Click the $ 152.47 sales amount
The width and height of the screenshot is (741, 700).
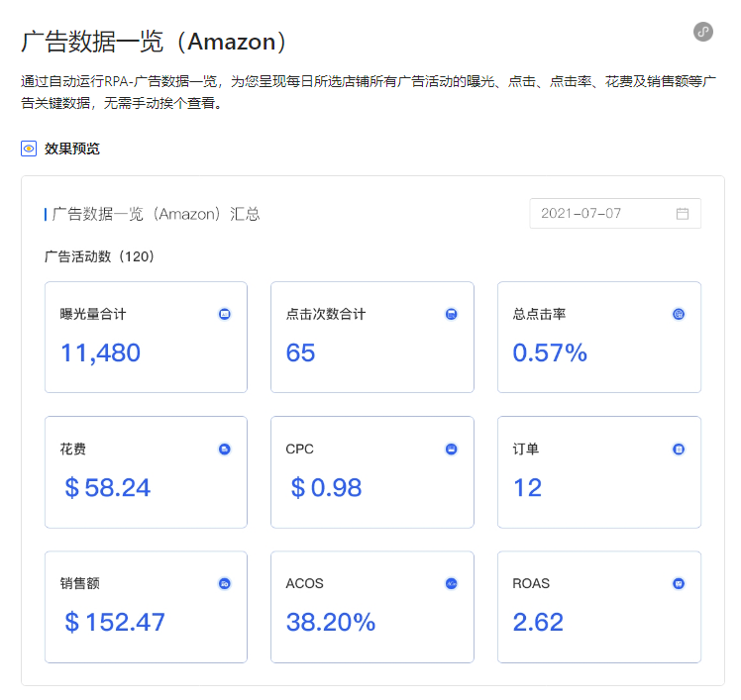click(x=115, y=622)
